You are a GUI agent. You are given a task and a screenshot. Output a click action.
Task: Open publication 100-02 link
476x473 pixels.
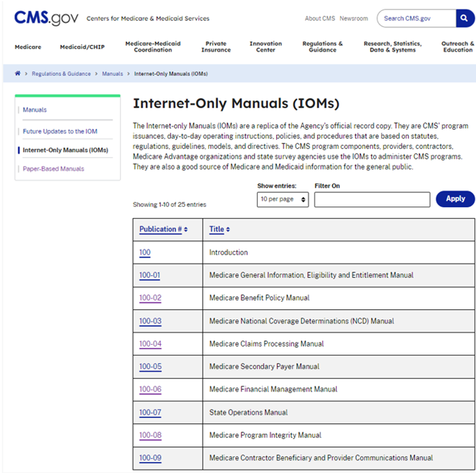[150, 298]
